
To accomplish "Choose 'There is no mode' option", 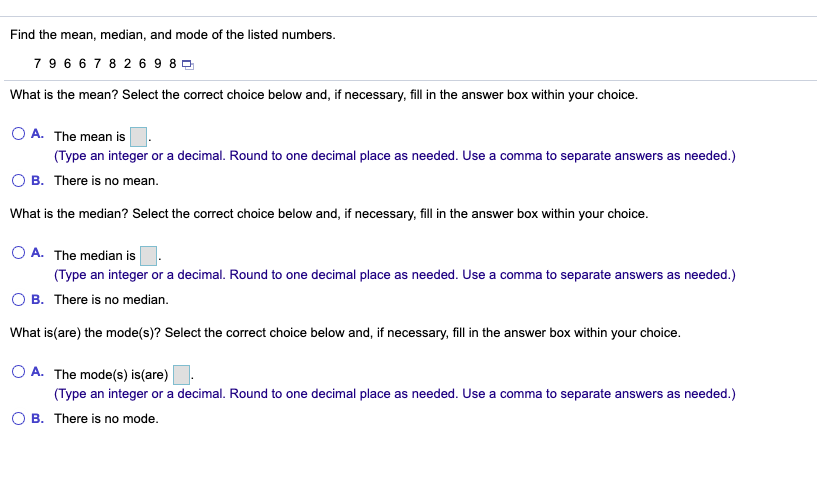I will [x=18, y=419].
